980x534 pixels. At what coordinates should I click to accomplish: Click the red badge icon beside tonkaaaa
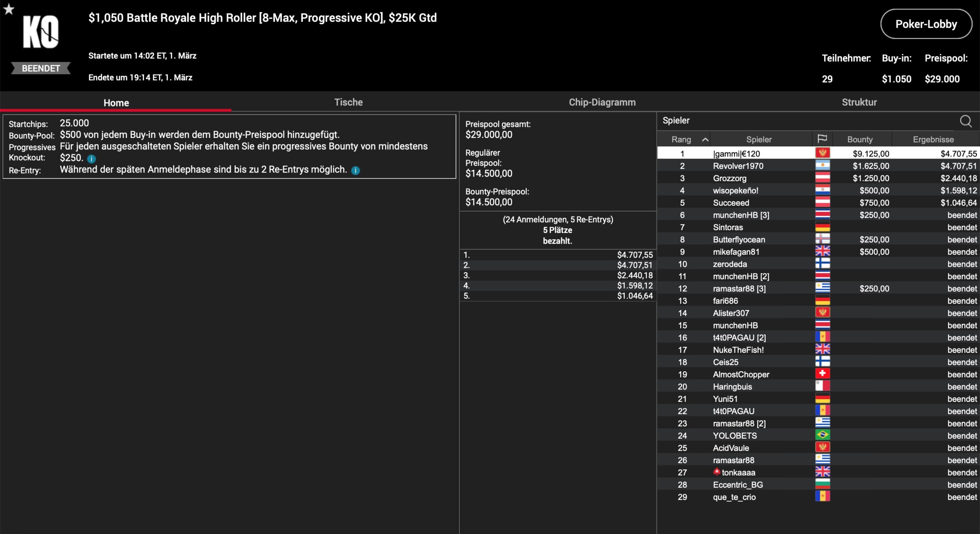tap(717, 472)
